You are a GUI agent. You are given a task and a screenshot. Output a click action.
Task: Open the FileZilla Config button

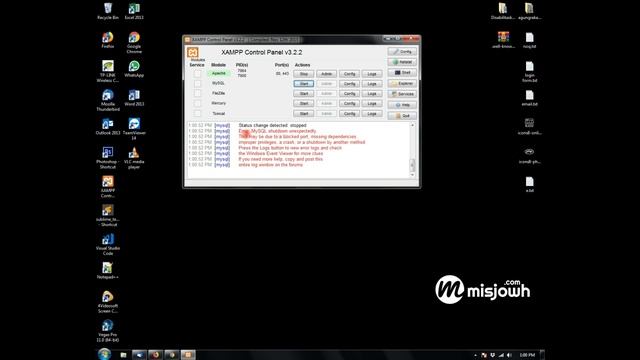[349, 93]
